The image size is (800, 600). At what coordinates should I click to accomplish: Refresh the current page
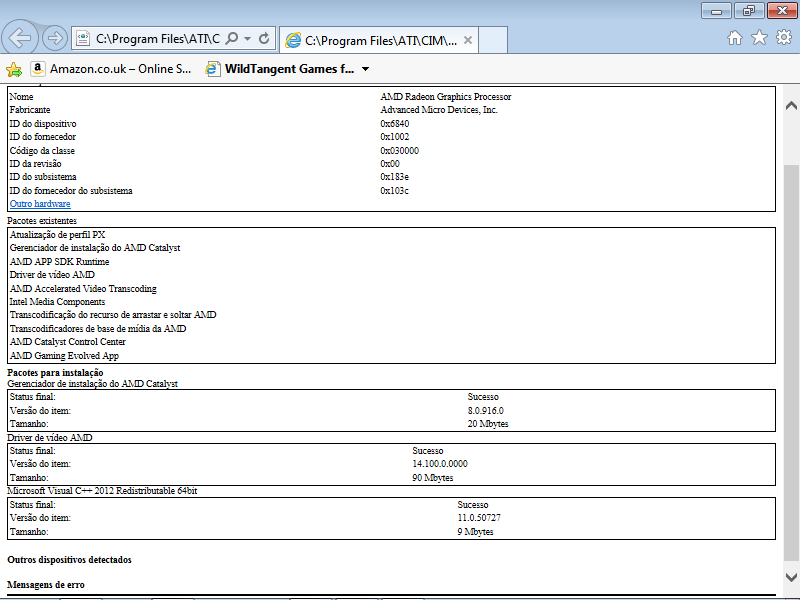pos(264,39)
